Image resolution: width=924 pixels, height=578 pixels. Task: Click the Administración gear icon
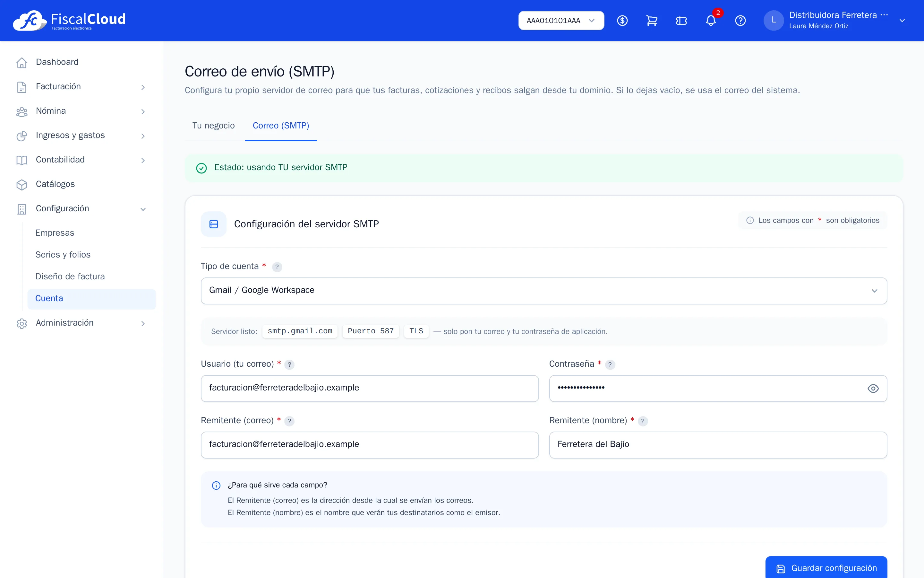tap(22, 323)
